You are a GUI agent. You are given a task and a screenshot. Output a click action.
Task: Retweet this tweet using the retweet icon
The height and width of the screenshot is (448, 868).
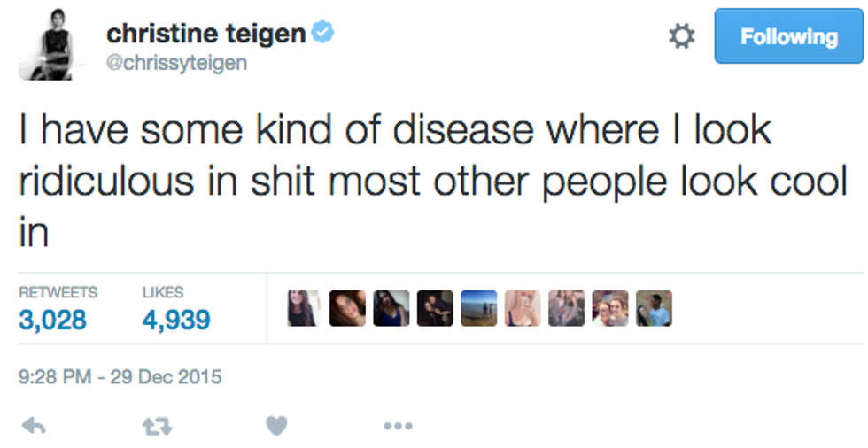(157, 427)
